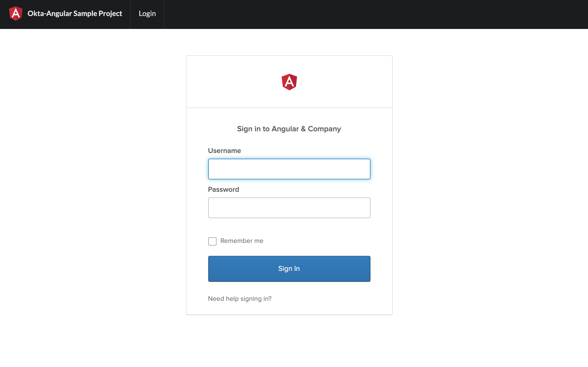Focus the Password input field

[x=289, y=208]
